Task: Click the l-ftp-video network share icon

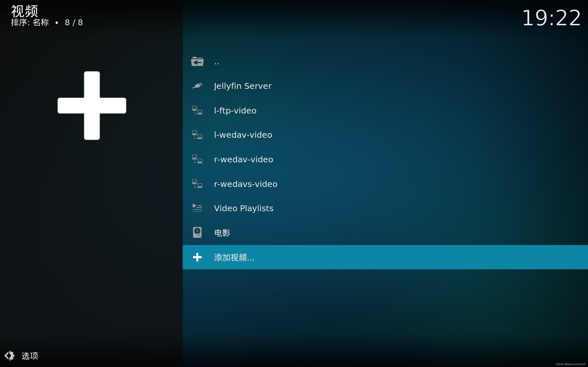Action: 197,110
